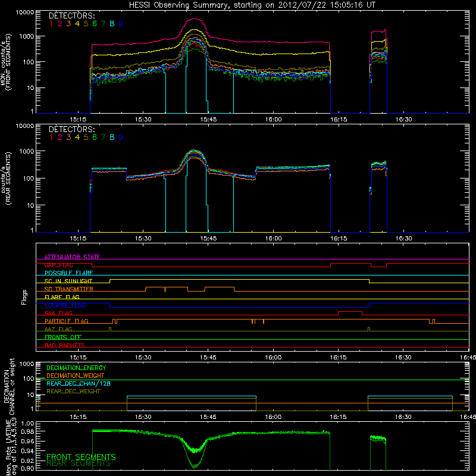The height and width of the screenshot is (476, 476).
Task: Click 15:30 time label under decimation panel
Action: tap(143, 417)
